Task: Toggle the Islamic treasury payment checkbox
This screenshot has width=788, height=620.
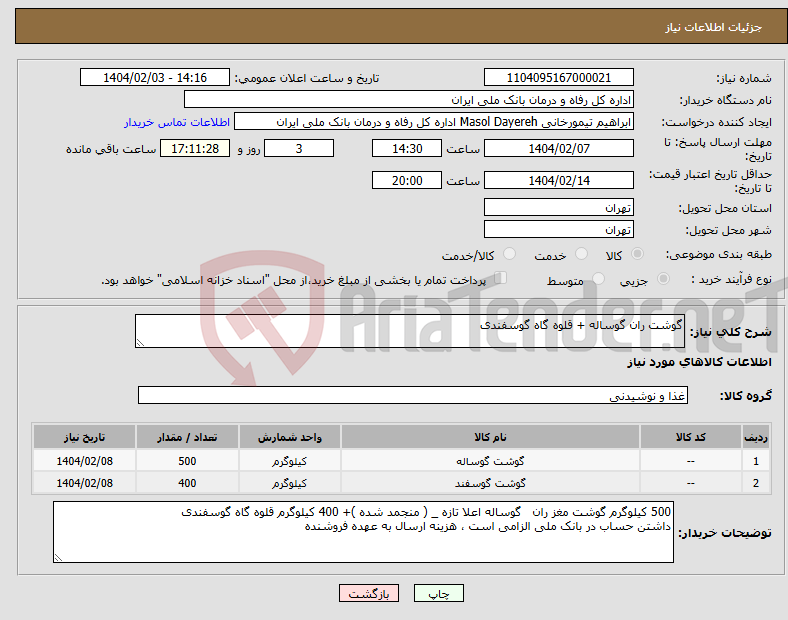Action: point(501,278)
